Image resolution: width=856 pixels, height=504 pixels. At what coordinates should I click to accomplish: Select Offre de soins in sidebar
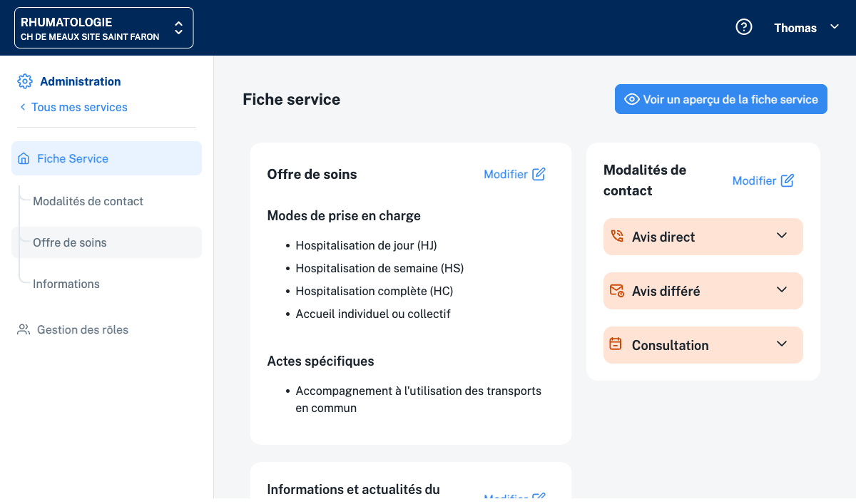[x=70, y=242]
